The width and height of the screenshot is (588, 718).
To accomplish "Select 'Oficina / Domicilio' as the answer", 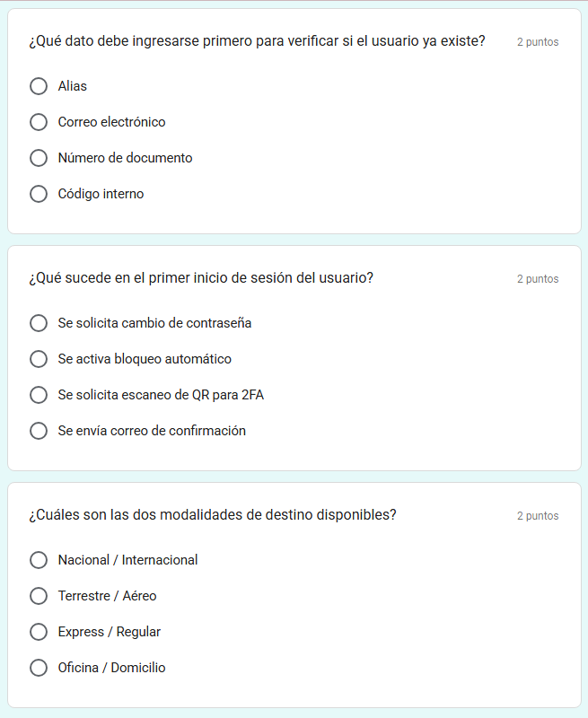I will [x=39, y=668].
